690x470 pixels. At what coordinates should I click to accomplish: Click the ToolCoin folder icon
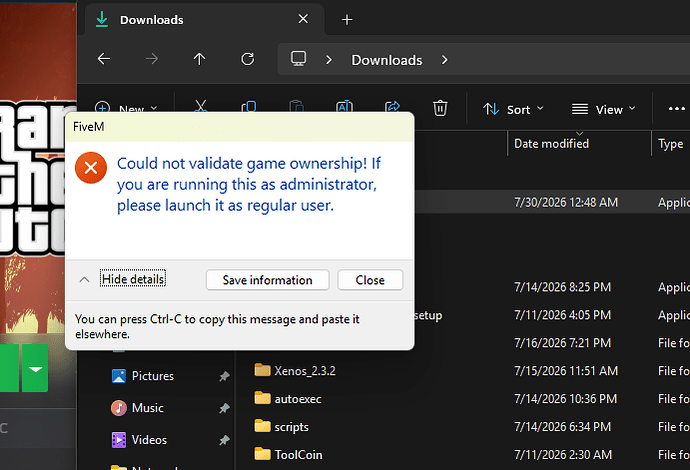(263, 454)
